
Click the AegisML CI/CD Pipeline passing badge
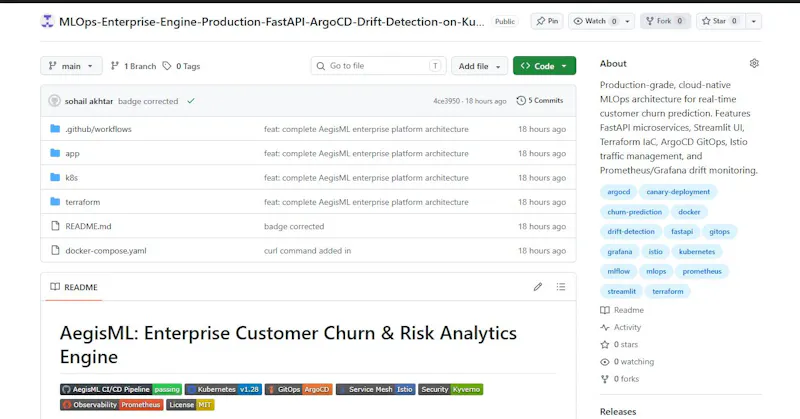121,389
